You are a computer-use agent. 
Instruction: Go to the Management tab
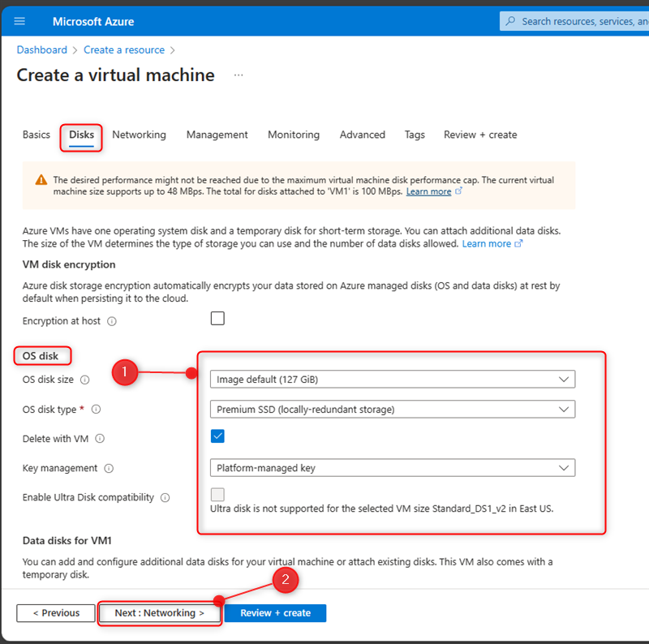(x=217, y=135)
